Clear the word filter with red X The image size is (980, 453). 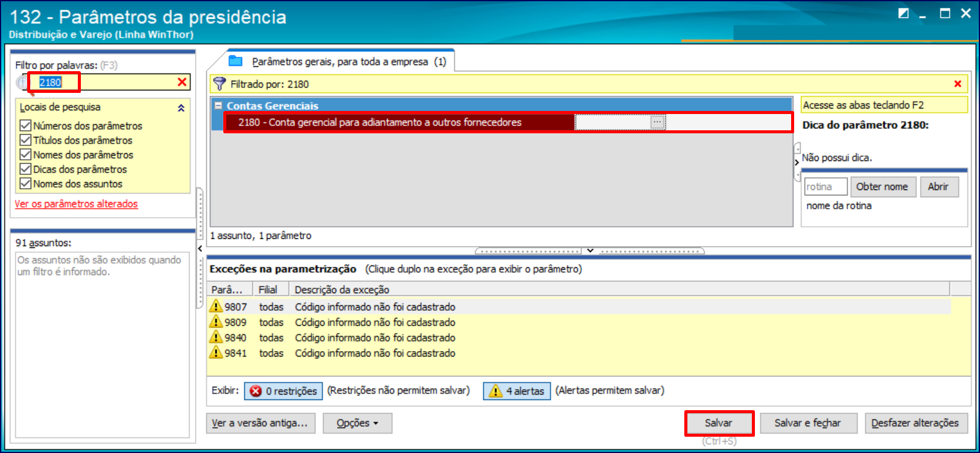[x=182, y=82]
